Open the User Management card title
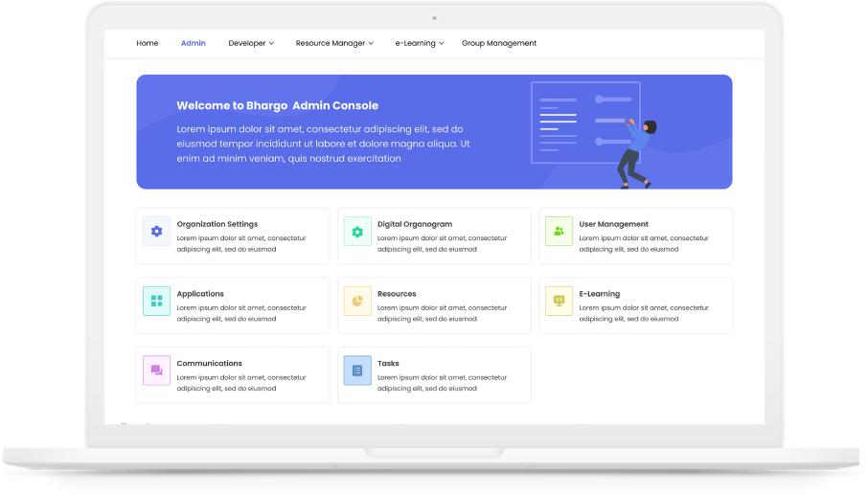 point(613,224)
